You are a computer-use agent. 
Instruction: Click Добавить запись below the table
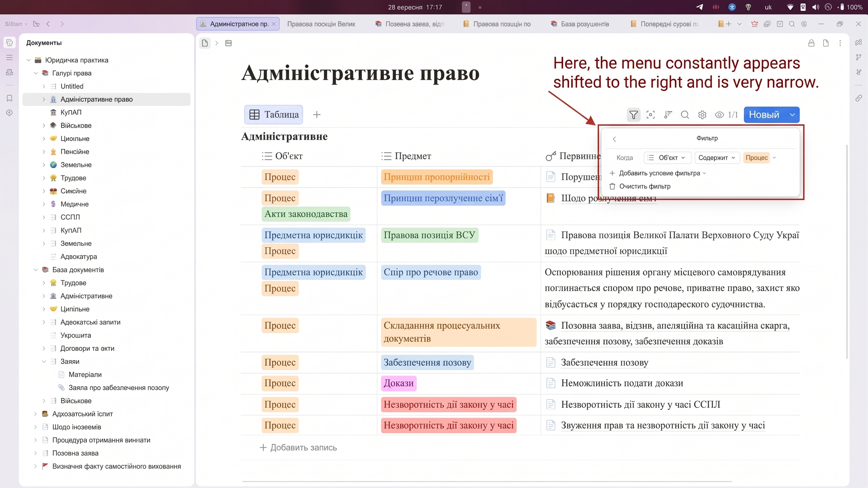[x=298, y=447]
